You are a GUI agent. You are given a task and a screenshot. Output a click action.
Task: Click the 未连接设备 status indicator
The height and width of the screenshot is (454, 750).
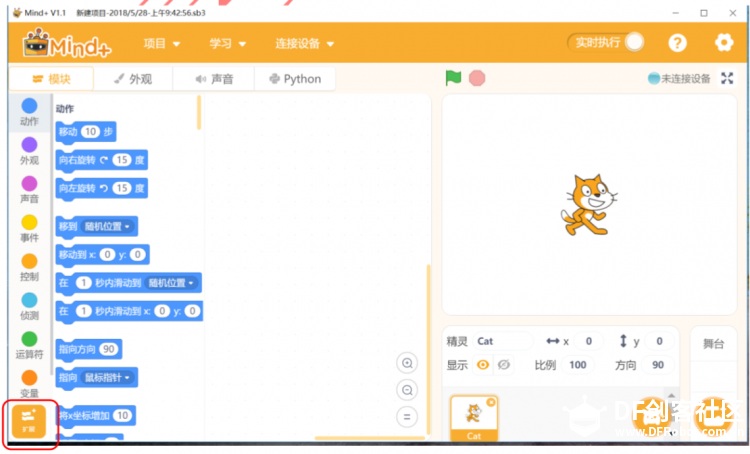point(679,78)
